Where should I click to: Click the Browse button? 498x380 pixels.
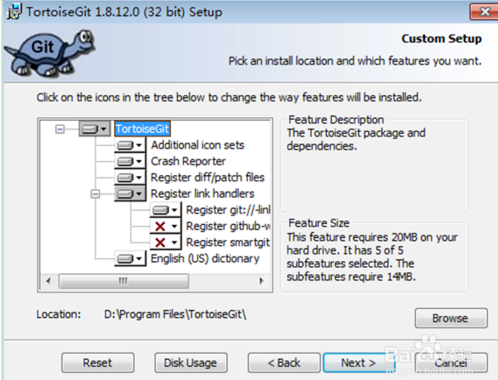point(451,318)
